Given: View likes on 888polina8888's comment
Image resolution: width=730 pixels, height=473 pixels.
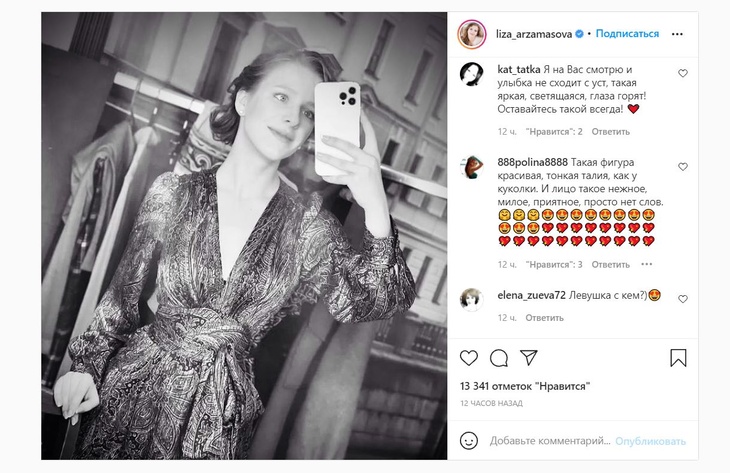Looking at the screenshot, I should [555, 265].
